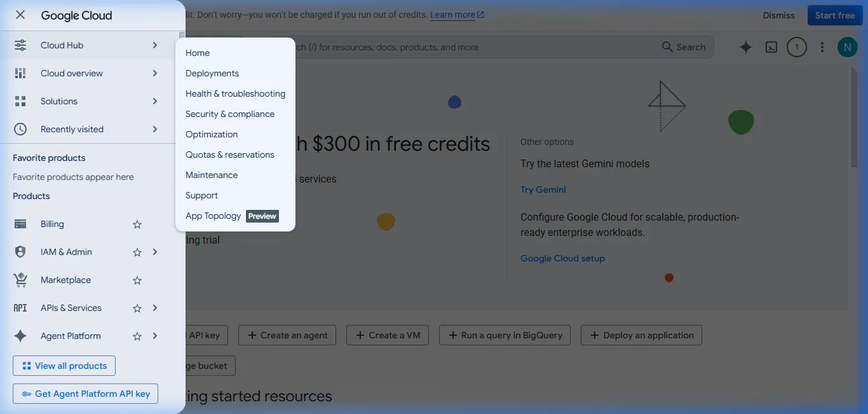Star APIs & Services as favorite
The width and height of the screenshot is (868, 414).
pyautogui.click(x=137, y=308)
